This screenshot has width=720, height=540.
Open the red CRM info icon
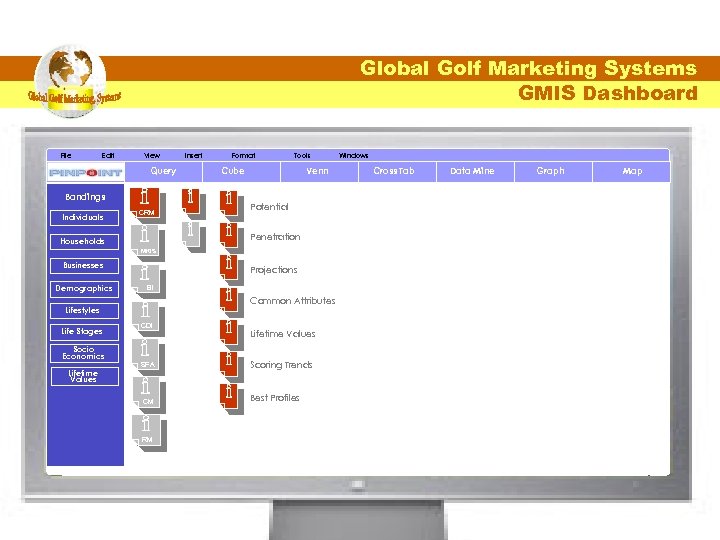tap(147, 205)
